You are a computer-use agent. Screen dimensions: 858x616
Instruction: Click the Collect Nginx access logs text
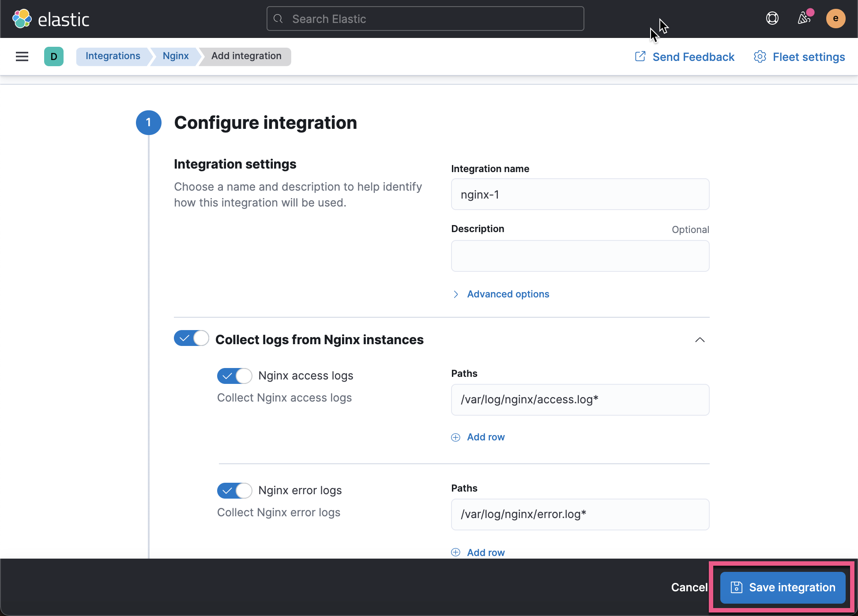(284, 398)
